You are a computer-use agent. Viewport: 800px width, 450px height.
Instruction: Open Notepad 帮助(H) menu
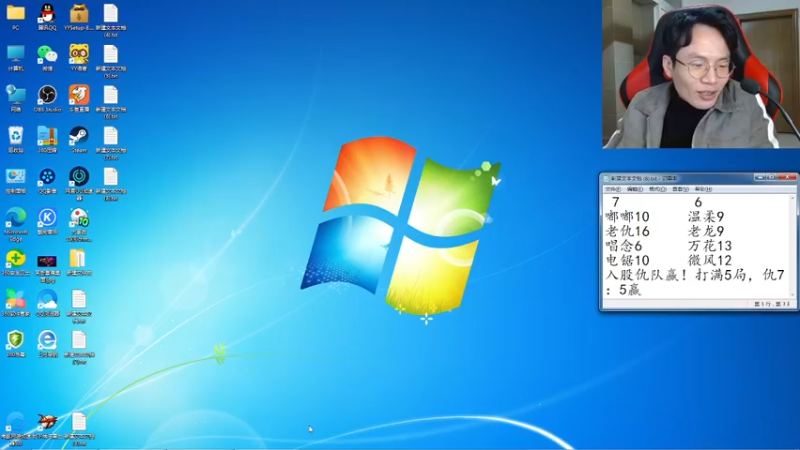tap(703, 189)
